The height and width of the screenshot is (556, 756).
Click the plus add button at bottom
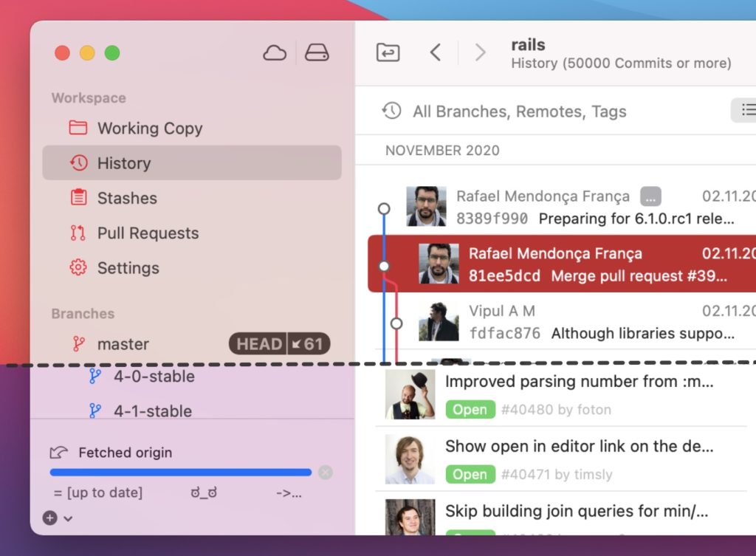(x=49, y=518)
